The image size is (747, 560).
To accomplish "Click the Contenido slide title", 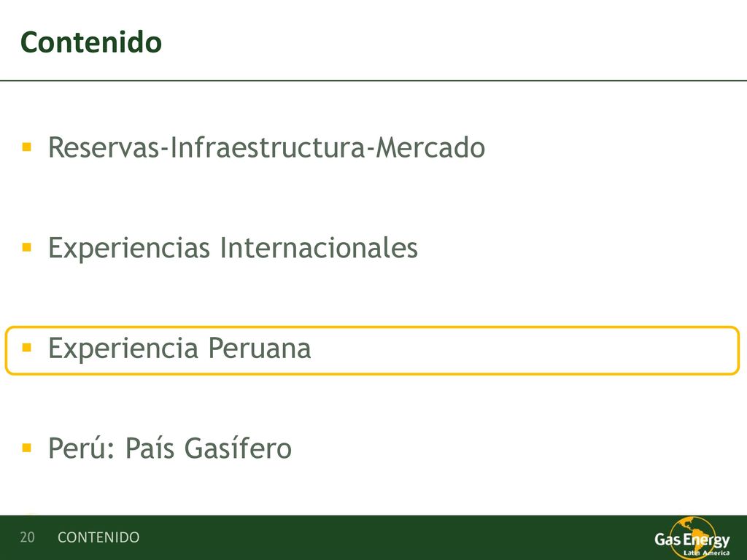I will (91, 42).
